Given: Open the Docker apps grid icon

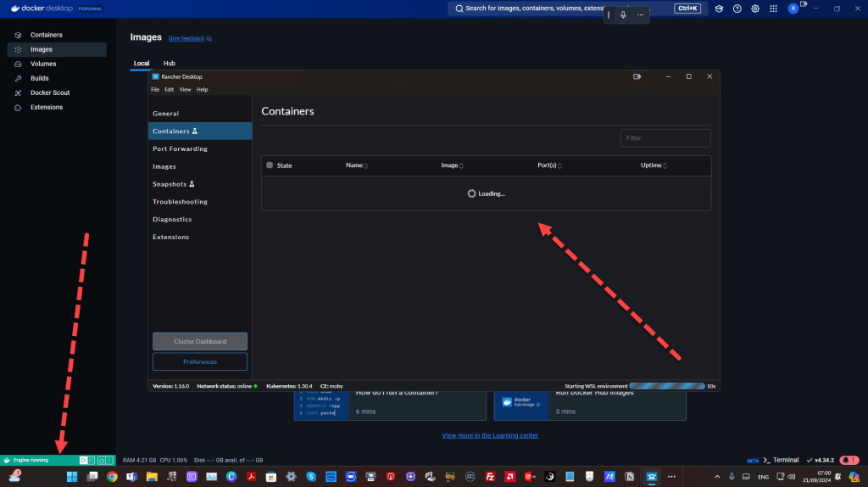Looking at the screenshot, I should [x=773, y=8].
